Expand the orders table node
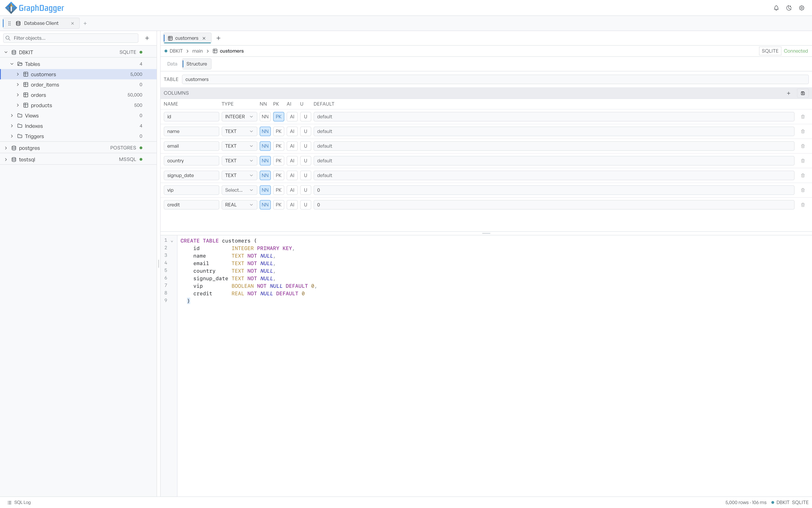Screen dimensions: 812x508 coord(18,95)
